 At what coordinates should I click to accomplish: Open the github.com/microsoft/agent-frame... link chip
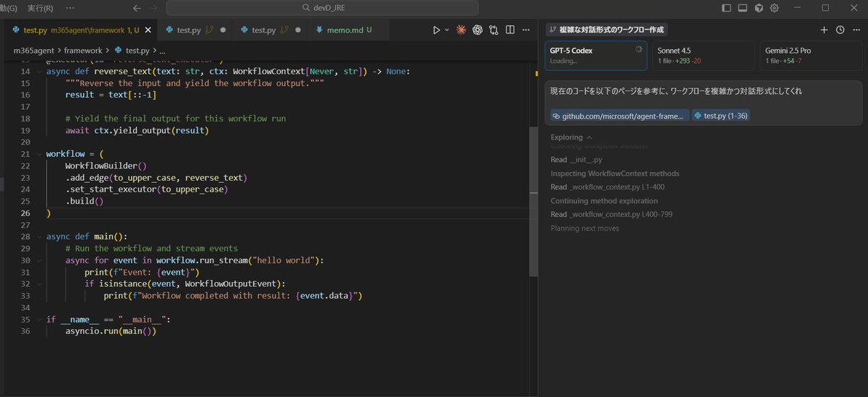coord(619,116)
